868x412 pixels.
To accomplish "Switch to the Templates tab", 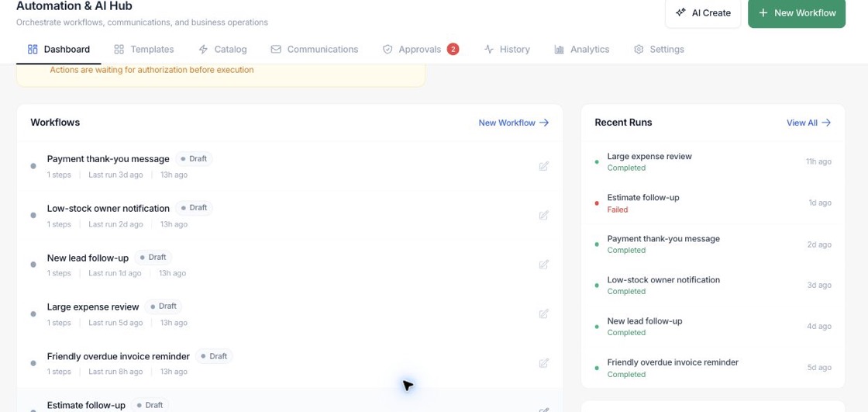I will coord(144,50).
